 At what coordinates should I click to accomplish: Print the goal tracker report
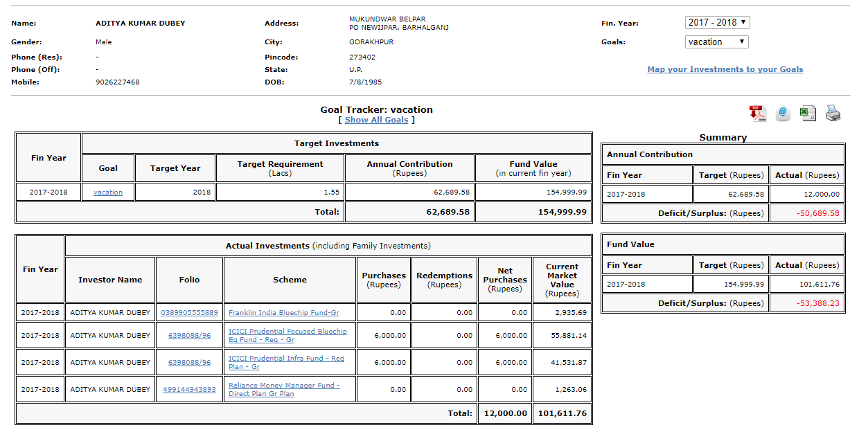833,114
